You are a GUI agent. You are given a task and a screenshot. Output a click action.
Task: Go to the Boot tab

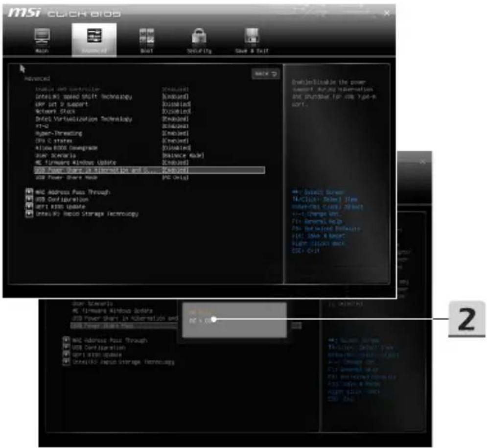coord(147,41)
